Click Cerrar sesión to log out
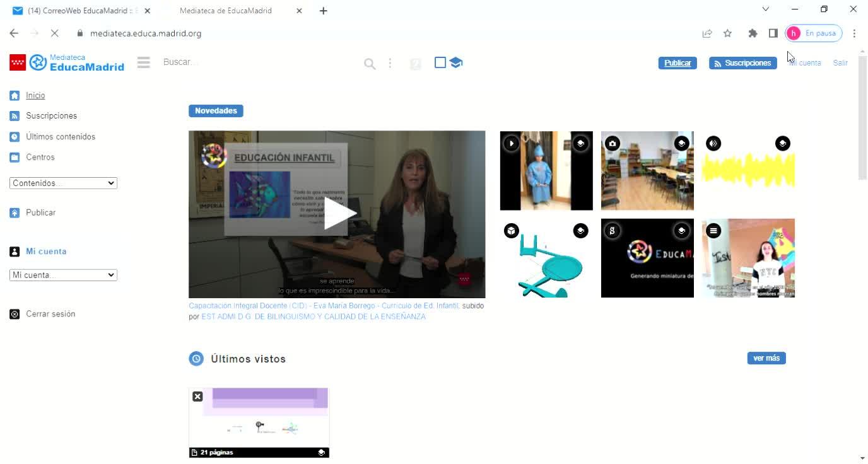 click(50, 314)
